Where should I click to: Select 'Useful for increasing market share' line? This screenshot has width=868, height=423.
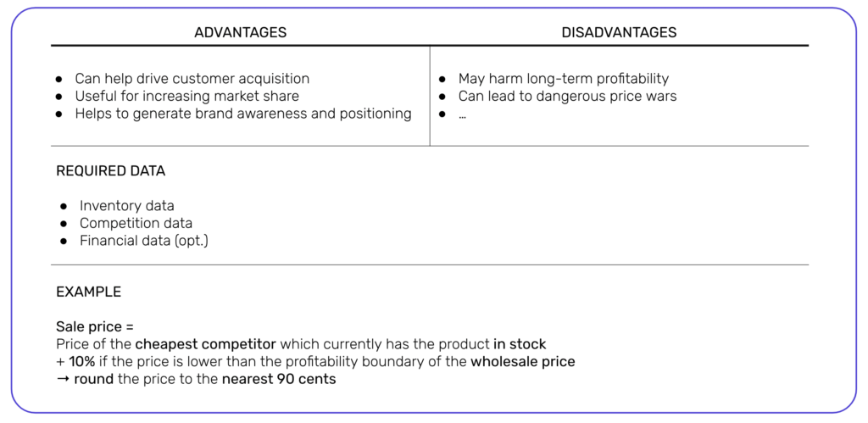click(x=187, y=97)
